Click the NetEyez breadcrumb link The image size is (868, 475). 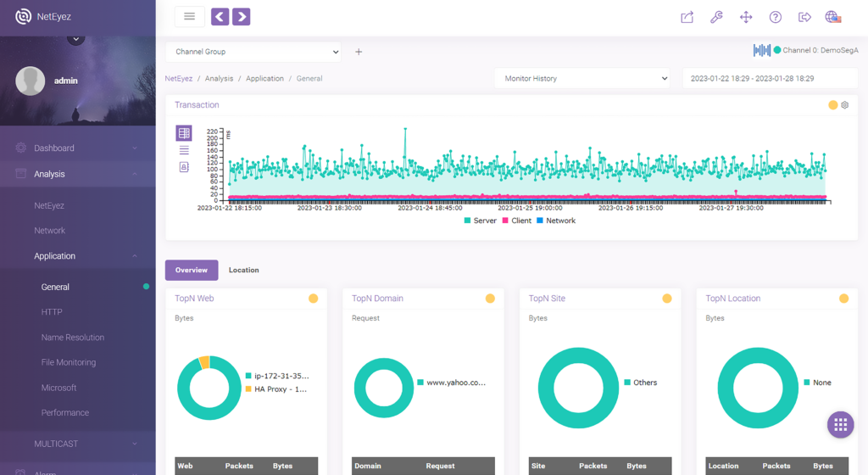pyautogui.click(x=179, y=79)
